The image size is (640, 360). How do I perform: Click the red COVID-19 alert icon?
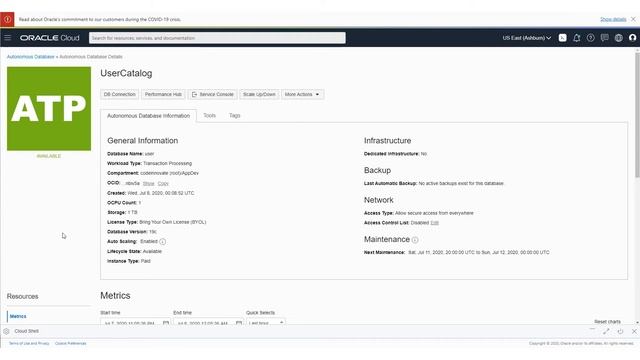[x=7, y=19]
